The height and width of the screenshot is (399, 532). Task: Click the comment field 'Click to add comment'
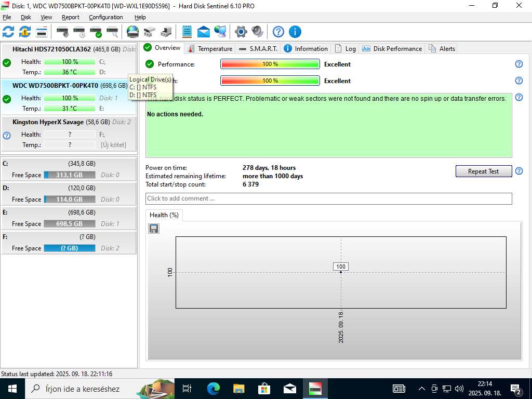[328, 198]
